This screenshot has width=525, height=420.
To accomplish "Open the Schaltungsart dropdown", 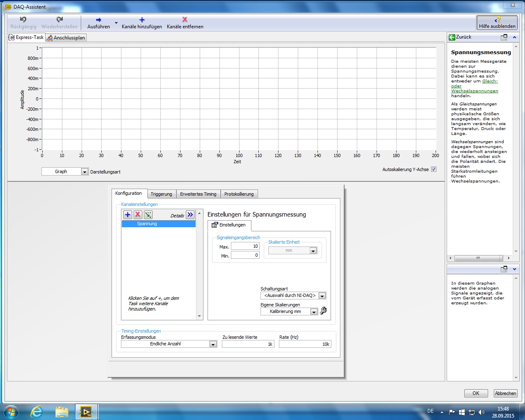I will tap(322, 296).
